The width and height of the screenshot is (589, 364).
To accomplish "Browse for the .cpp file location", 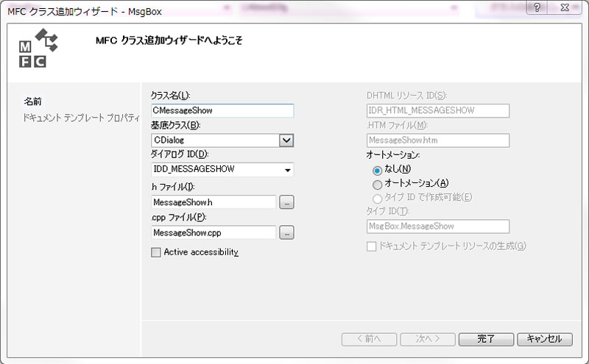I will tap(286, 232).
